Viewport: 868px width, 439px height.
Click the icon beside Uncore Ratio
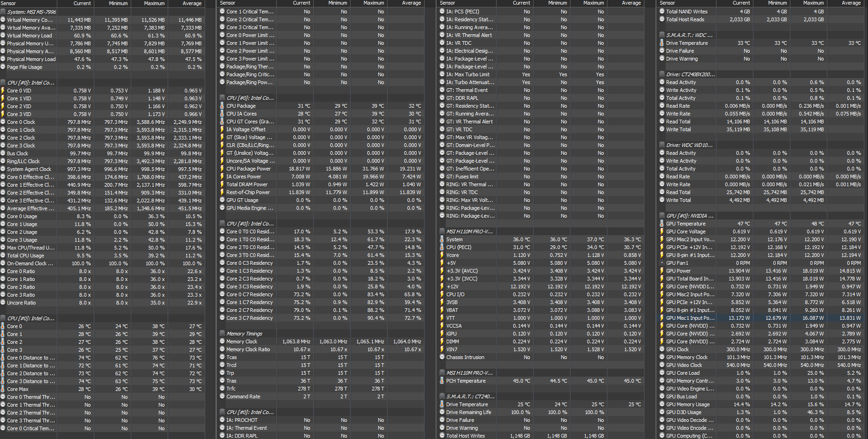click(x=3, y=303)
